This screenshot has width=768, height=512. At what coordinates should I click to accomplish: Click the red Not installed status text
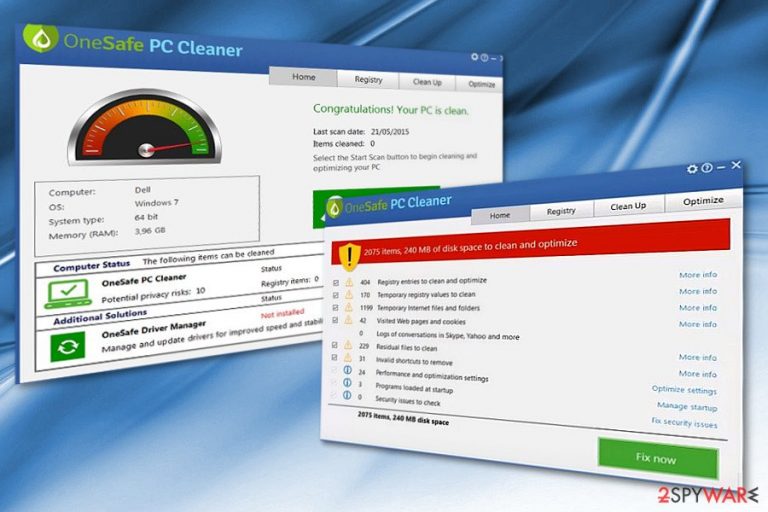pyautogui.click(x=283, y=314)
